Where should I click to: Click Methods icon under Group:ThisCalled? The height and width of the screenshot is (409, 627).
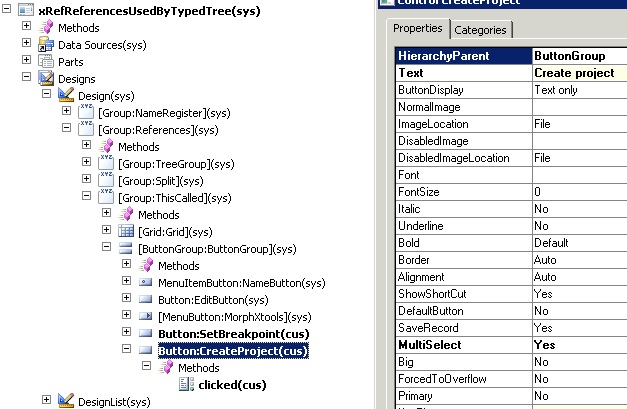click(126, 214)
